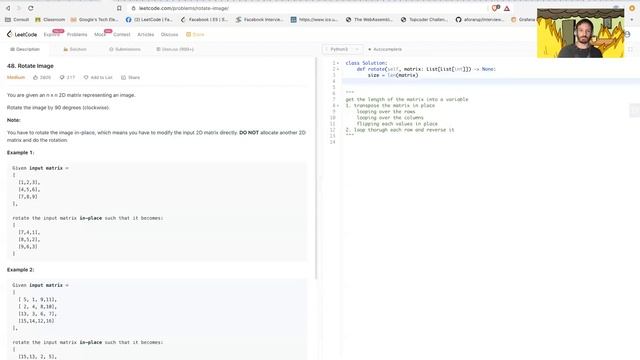
Task: Open the Facebook ES bookmark
Action: coord(204,20)
